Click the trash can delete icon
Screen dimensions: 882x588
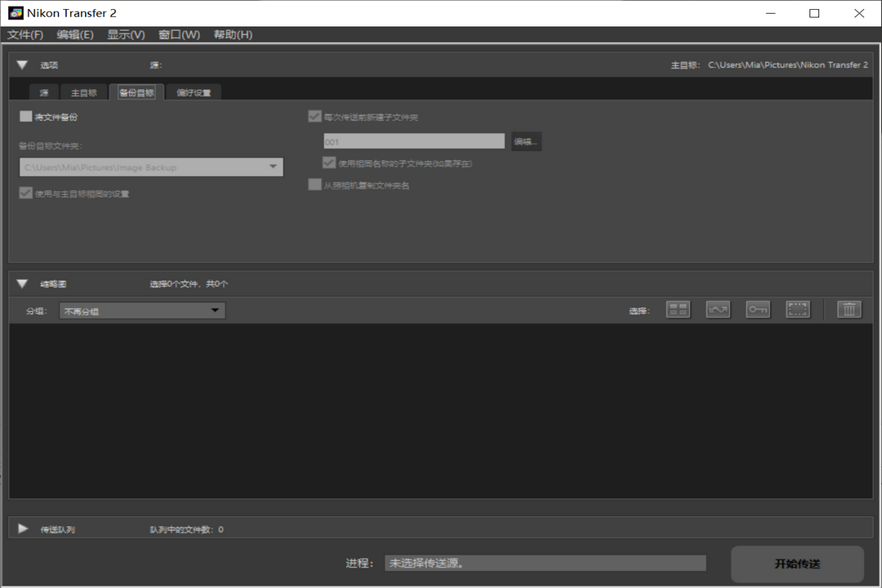point(849,310)
